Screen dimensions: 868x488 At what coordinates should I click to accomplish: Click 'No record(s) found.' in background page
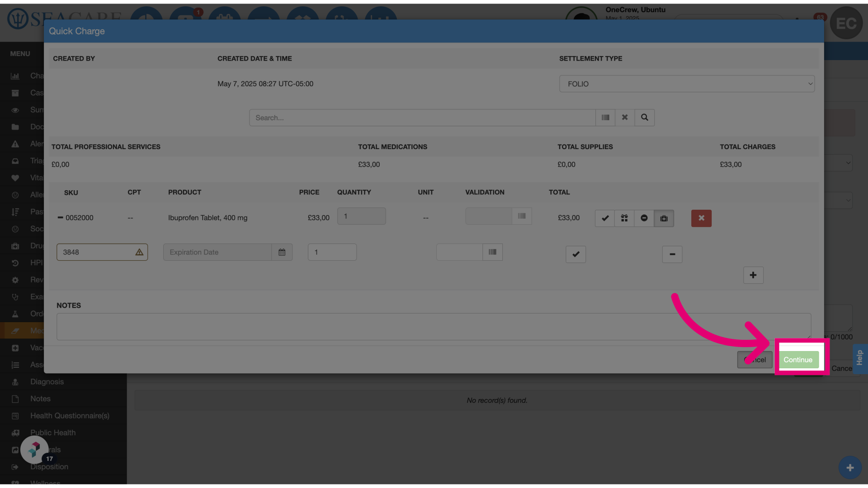[x=497, y=400]
